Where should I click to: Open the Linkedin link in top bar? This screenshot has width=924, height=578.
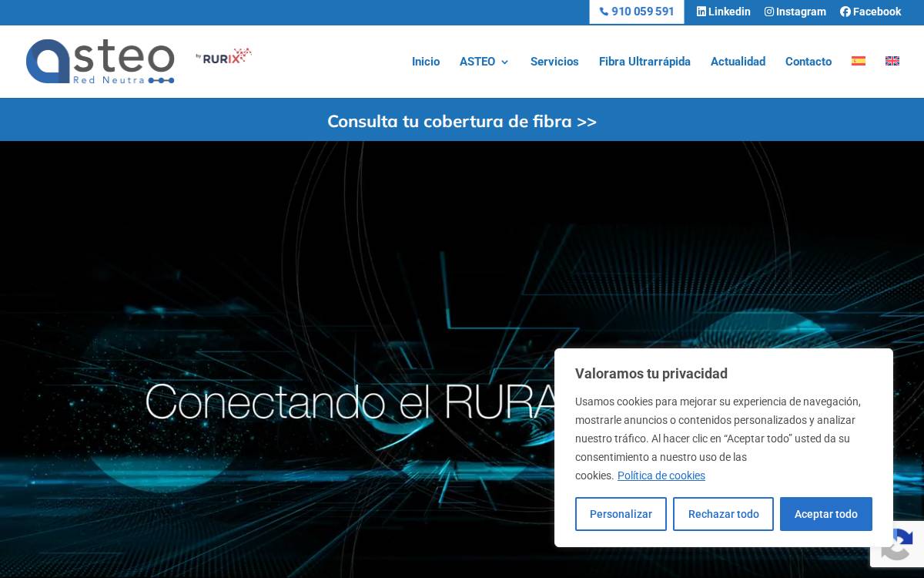pos(724,12)
